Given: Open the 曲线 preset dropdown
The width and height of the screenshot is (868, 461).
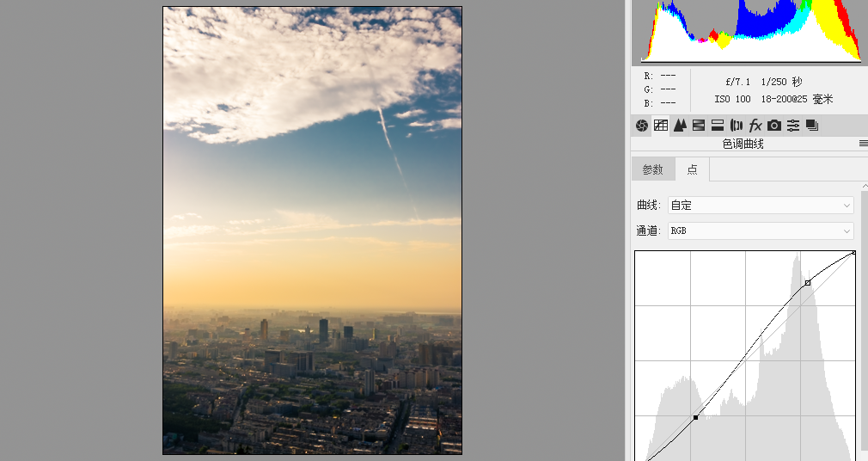Looking at the screenshot, I should (761, 205).
